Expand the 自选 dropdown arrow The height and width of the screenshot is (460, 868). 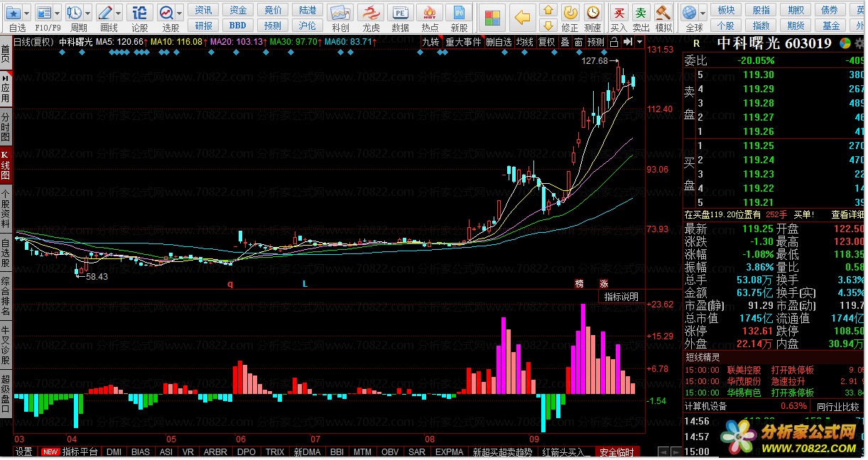[27, 13]
